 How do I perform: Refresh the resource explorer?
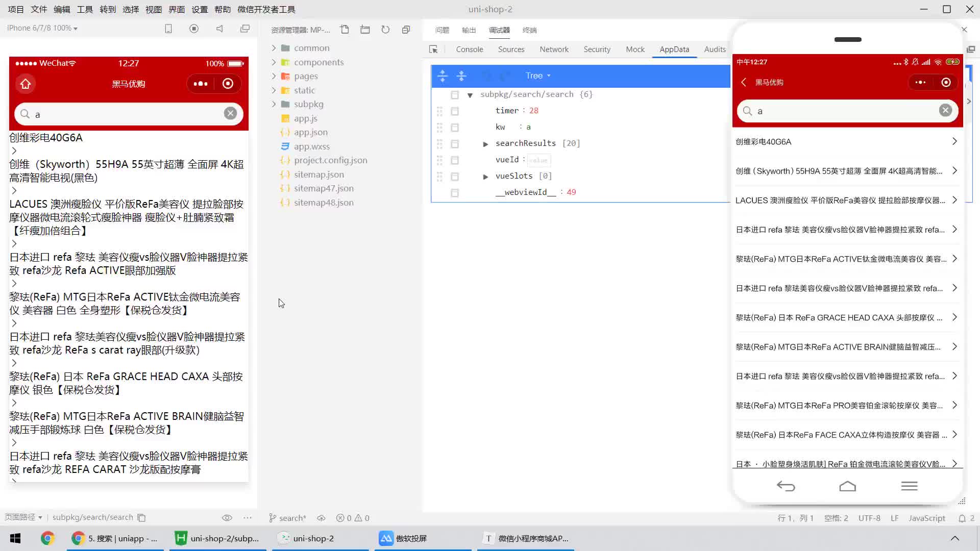click(x=385, y=30)
